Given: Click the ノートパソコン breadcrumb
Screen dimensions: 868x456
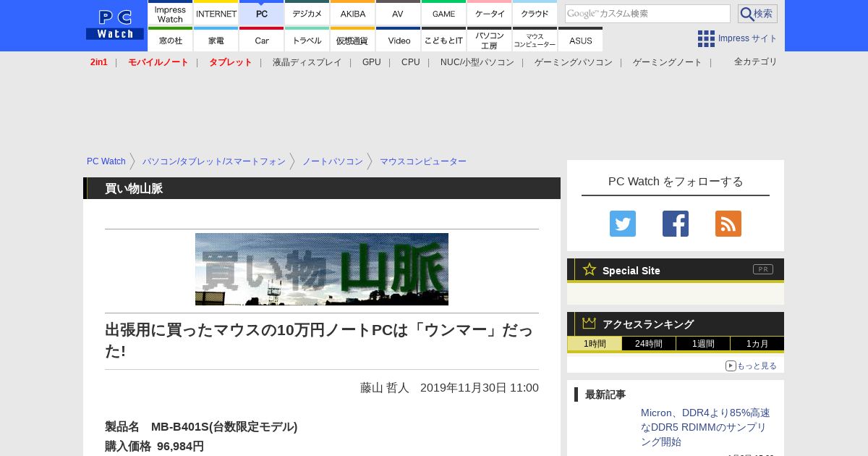Looking at the screenshot, I should click(x=333, y=161).
